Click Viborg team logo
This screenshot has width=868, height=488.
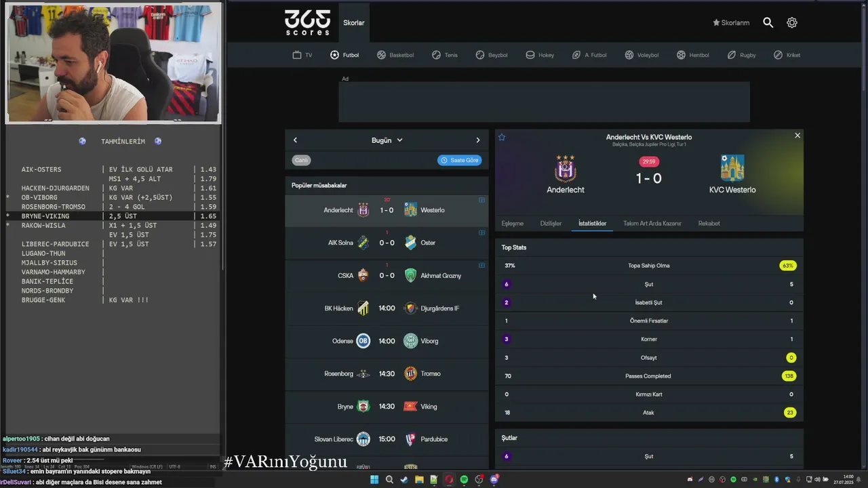(x=410, y=341)
